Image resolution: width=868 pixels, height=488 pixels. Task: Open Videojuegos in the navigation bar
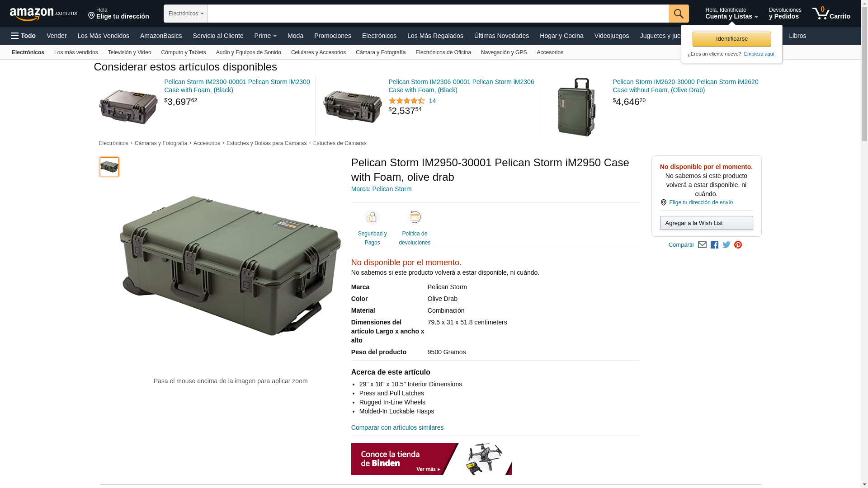pos(611,36)
